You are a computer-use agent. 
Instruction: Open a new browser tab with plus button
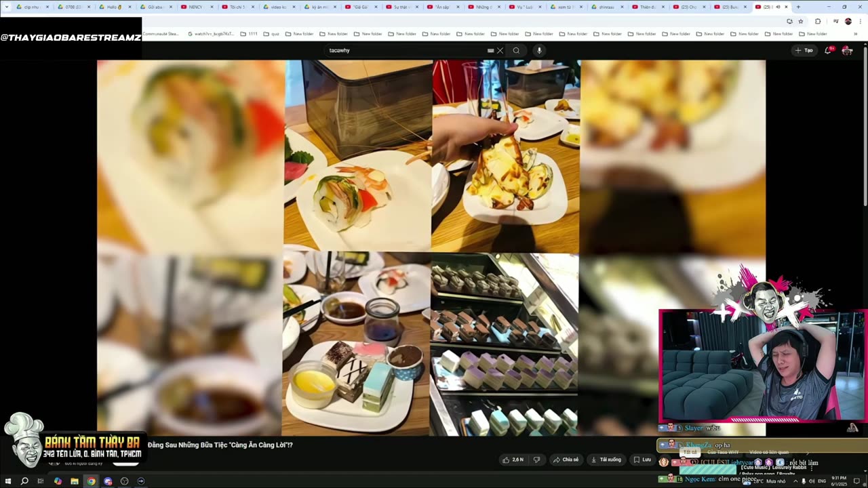(x=798, y=7)
